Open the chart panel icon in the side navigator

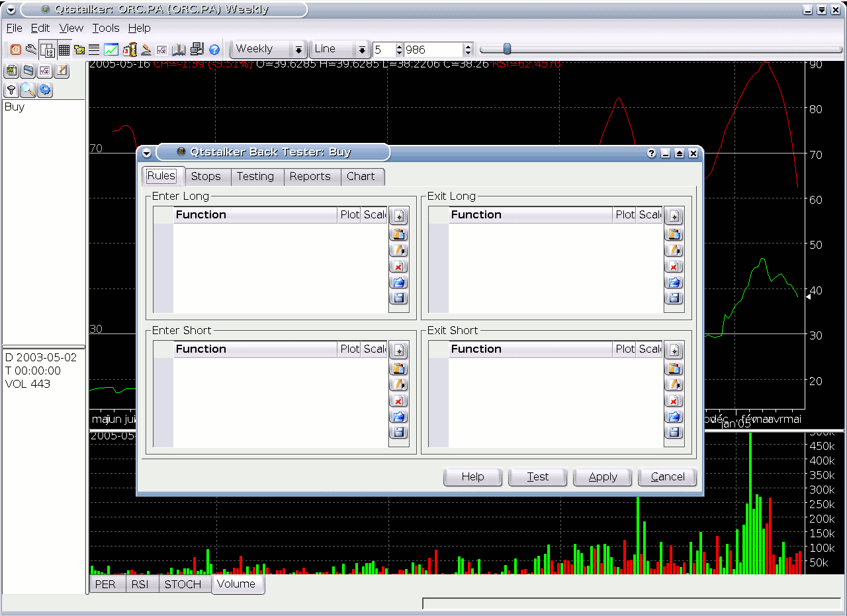(x=11, y=71)
